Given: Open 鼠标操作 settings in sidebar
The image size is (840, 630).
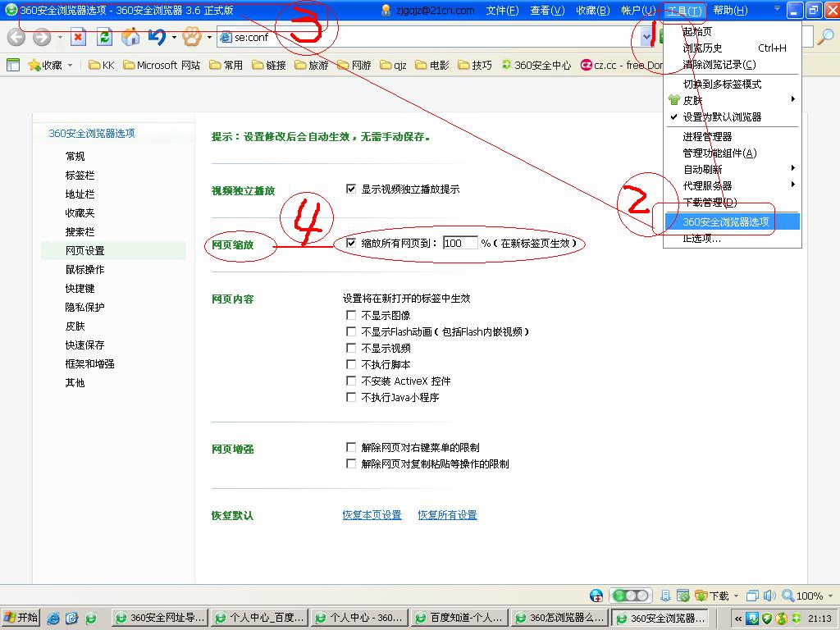Looking at the screenshot, I should click(x=84, y=269).
